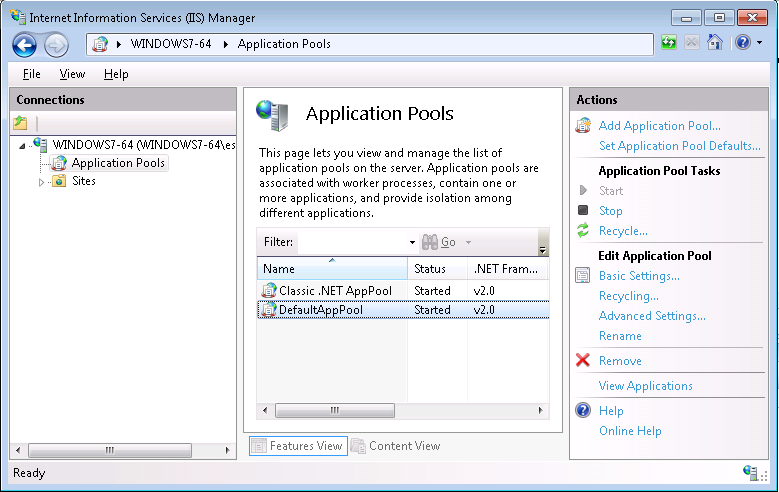Click the IIS Manager title bar icon
This screenshot has height=492, width=779.
(x=18, y=17)
